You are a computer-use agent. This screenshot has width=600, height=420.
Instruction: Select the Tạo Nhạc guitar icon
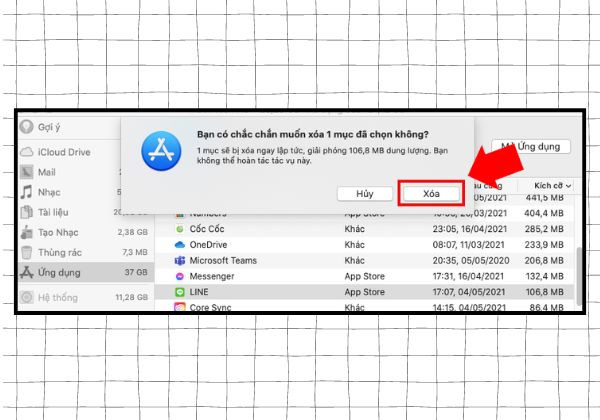27,232
